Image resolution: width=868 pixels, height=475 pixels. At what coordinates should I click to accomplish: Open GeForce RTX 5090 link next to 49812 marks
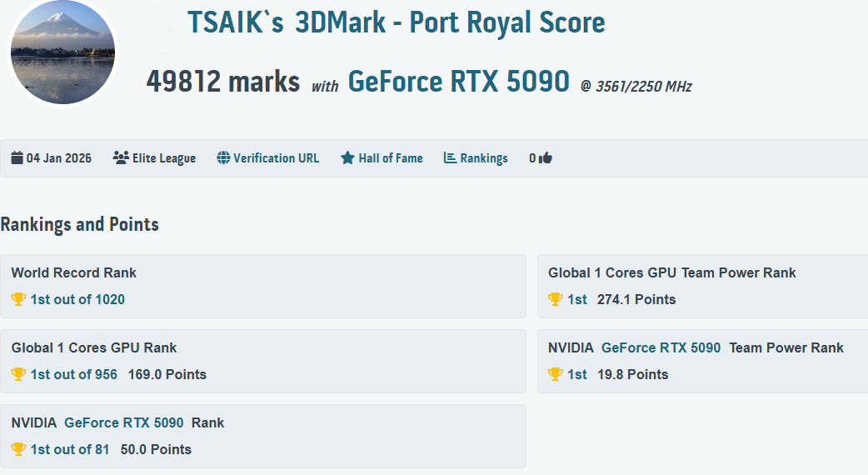click(x=458, y=82)
